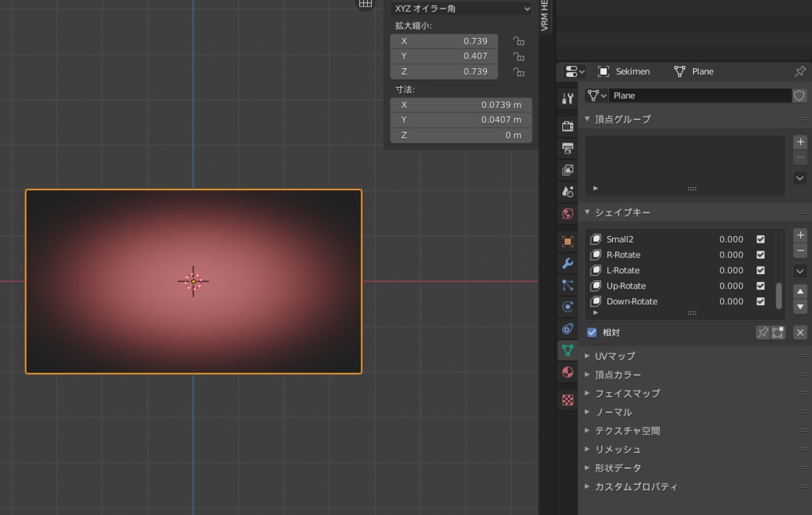Adjust the Small2 shape key value field
812x515 pixels.
pyautogui.click(x=730, y=238)
